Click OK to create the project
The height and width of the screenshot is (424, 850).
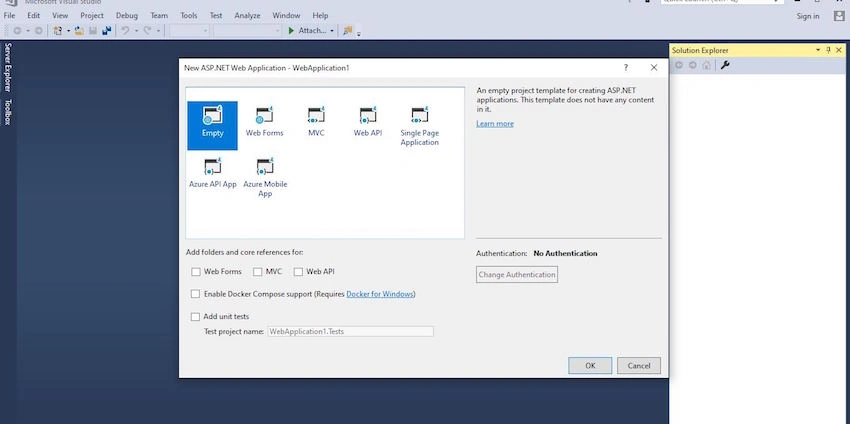tap(590, 365)
